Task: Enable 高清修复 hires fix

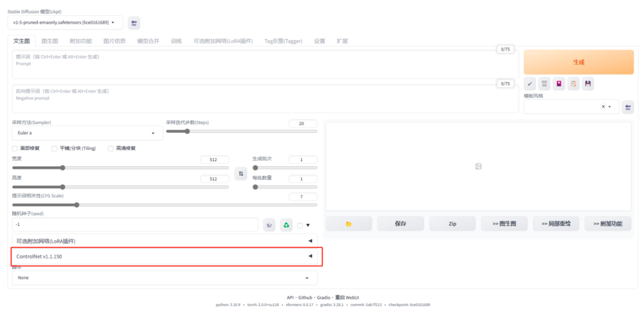Action: coord(110,148)
